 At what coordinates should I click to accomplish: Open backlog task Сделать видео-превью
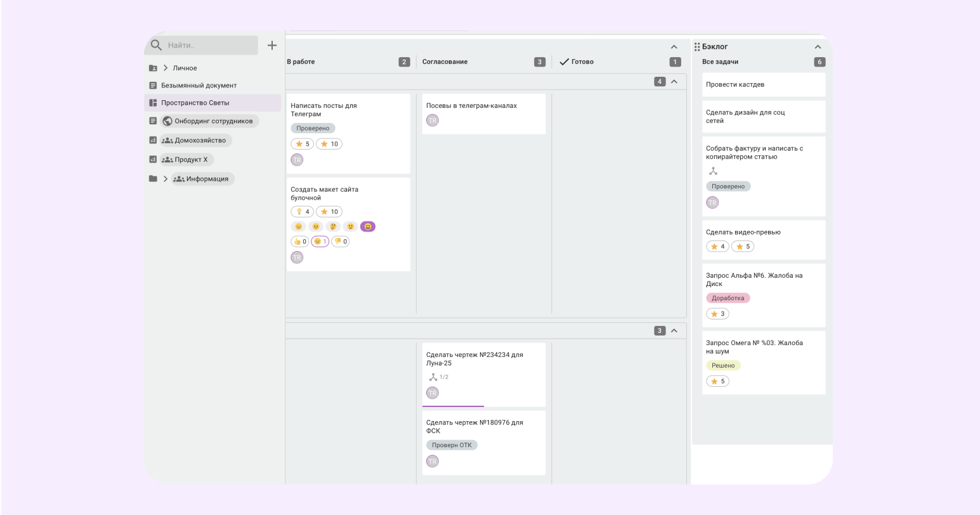coord(764,239)
